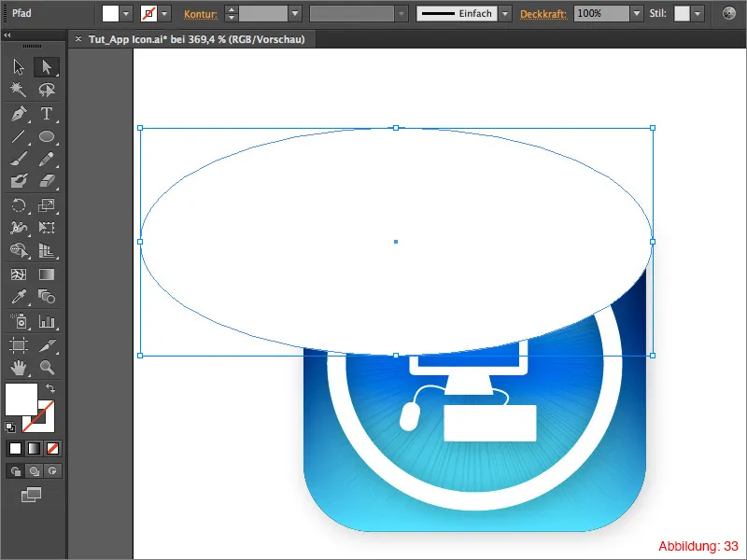
Task: Adjust Kontur stroke weight stepper
Action: (231, 14)
